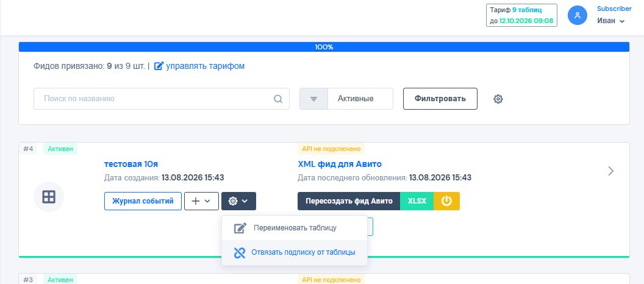Click the Subscriber role label
644x284 pixels.
tap(614, 9)
